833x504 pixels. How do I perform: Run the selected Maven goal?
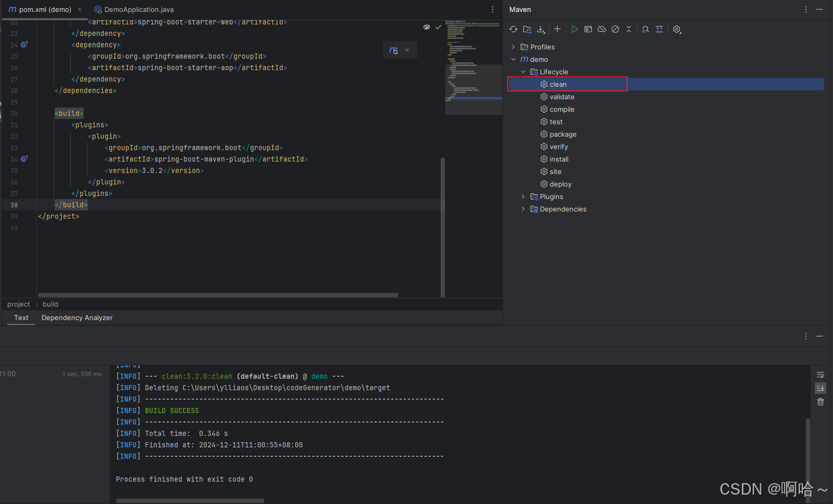574,29
